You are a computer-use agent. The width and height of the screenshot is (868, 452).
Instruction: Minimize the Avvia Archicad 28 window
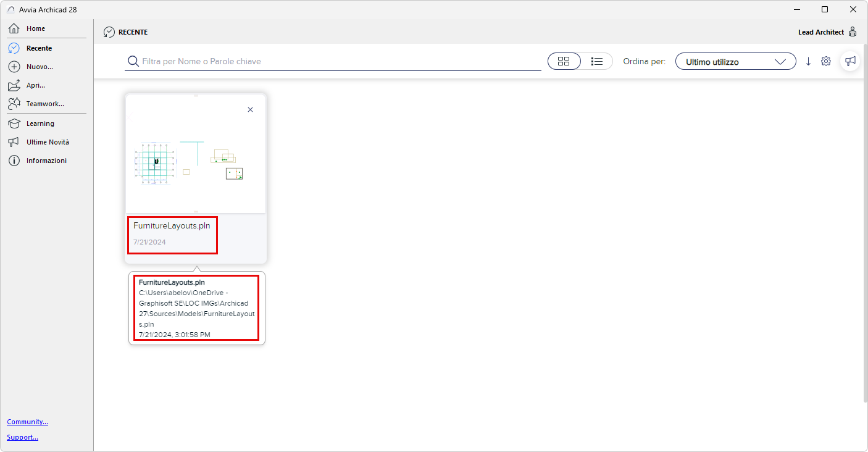coord(796,9)
